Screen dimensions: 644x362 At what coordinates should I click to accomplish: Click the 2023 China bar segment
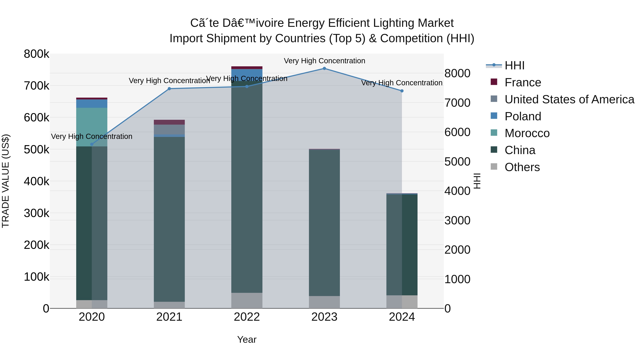tap(324, 223)
